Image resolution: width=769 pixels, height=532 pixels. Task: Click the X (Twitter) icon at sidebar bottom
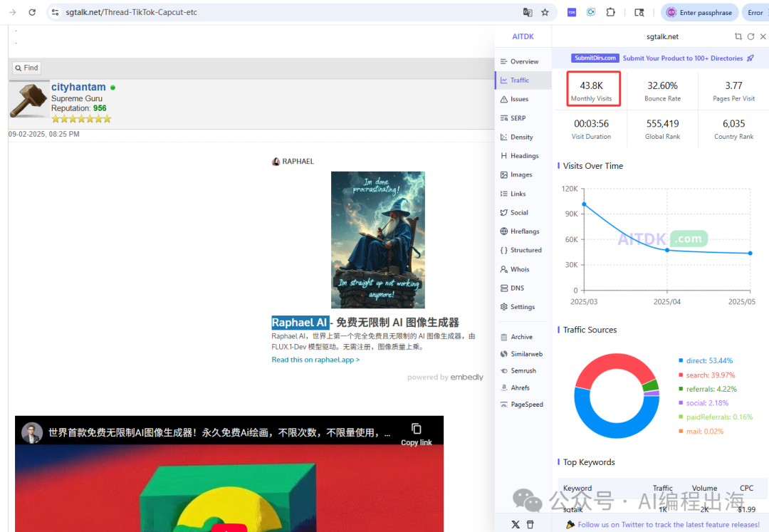click(x=516, y=524)
